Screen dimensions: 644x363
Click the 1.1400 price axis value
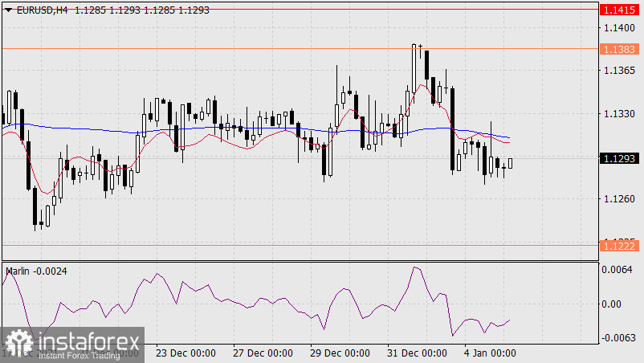click(619, 28)
